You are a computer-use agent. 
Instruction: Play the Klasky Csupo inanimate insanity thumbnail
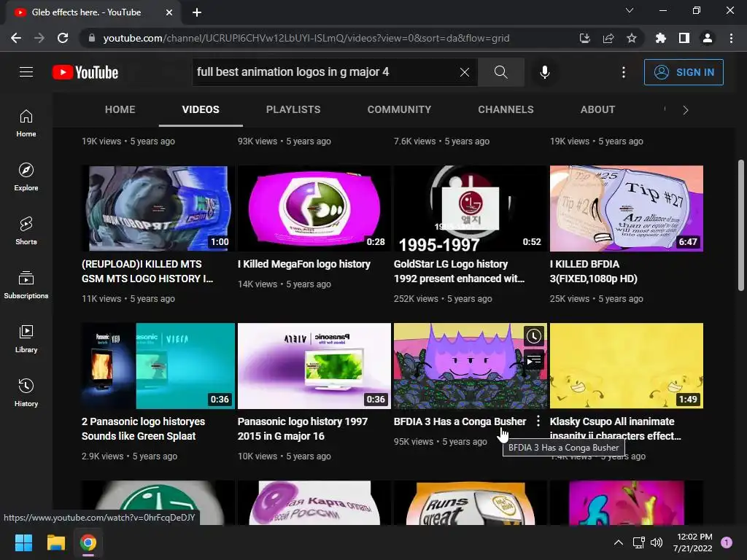[627, 366]
